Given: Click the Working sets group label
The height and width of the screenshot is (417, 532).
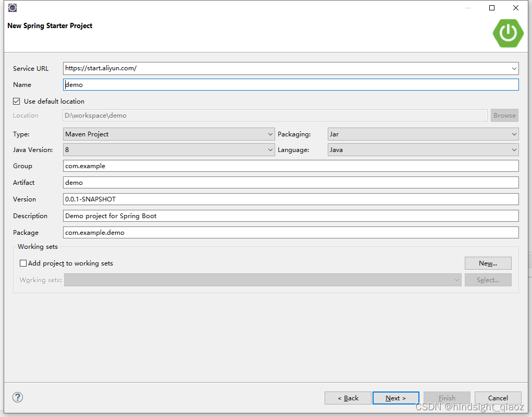Looking at the screenshot, I should pyautogui.click(x=38, y=246).
